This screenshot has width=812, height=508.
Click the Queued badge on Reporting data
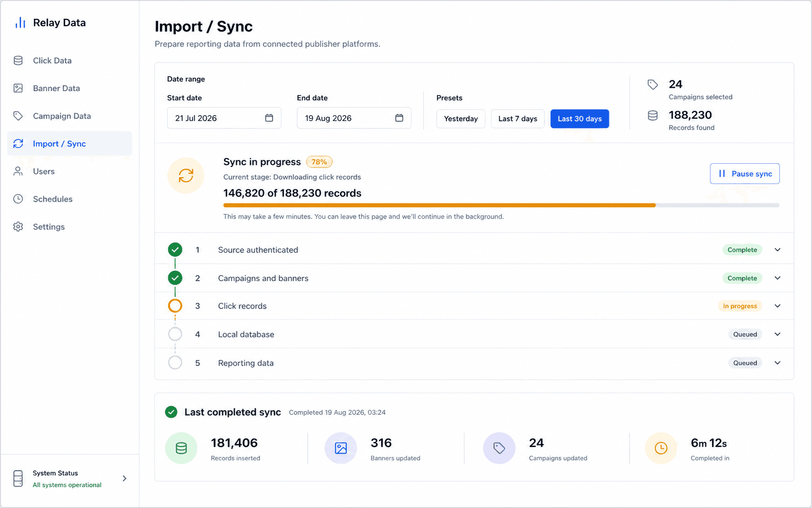745,363
